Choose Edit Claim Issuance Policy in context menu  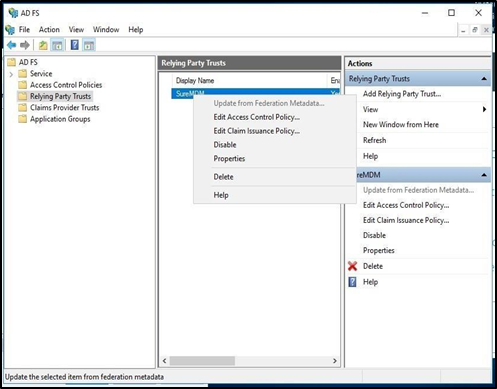click(257, 131)
